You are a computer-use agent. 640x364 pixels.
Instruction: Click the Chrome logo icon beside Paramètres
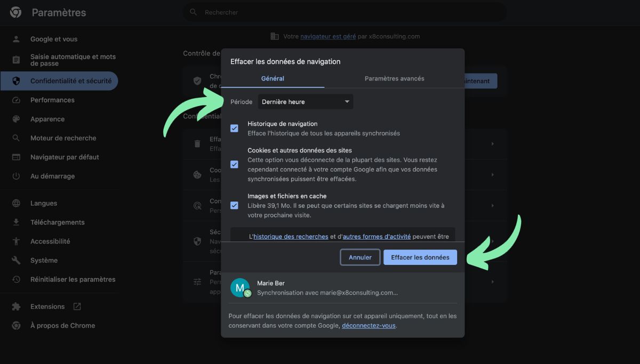(x=16, y=12)
